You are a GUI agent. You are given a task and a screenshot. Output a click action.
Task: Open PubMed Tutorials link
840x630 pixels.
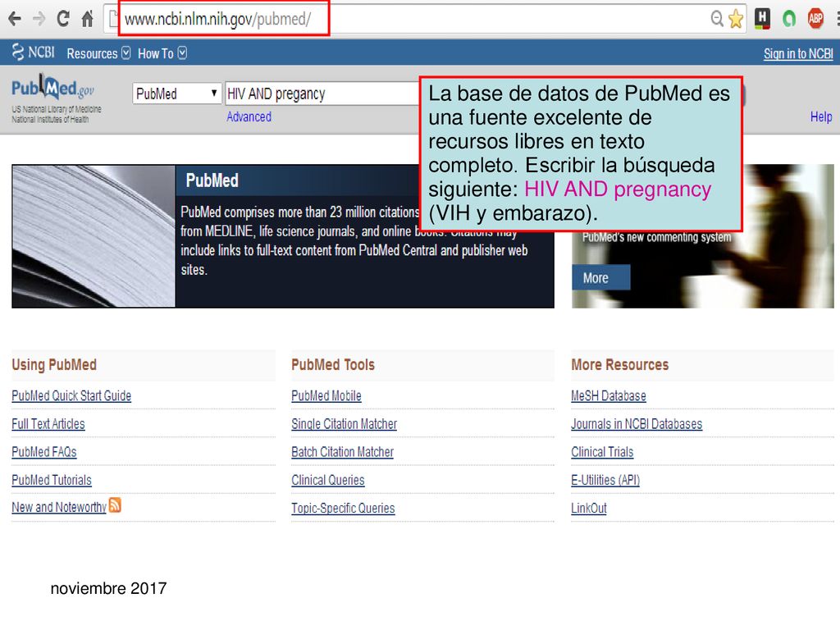[x=52, y=480]
